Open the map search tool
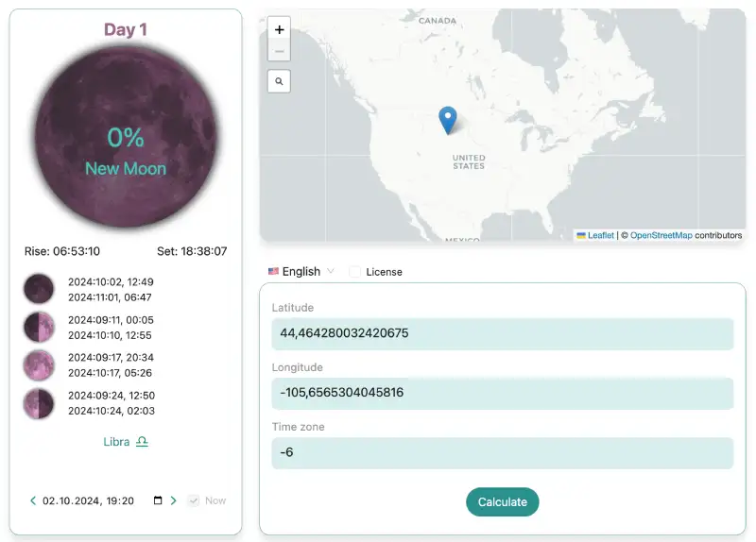 coord(279,82)
